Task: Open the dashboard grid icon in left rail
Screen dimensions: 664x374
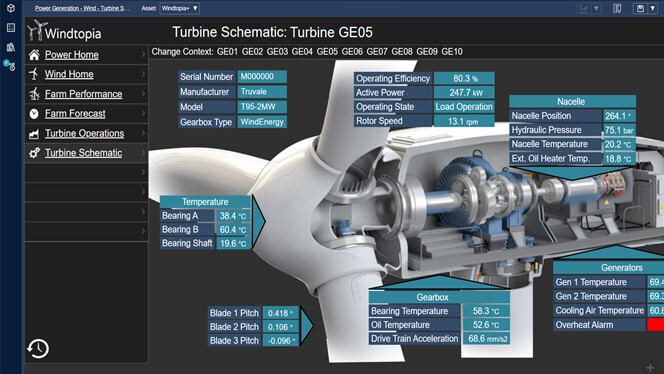Action: coord(11,28)
